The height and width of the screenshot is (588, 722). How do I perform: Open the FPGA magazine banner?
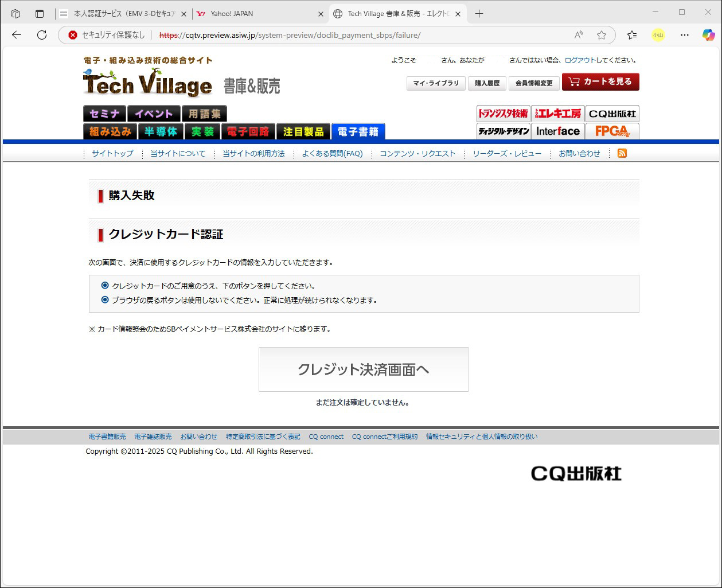click(x=612, y=131)
